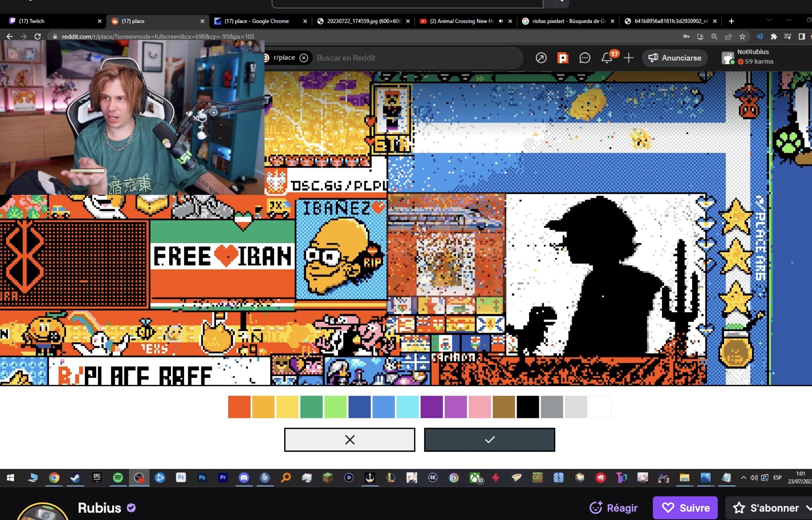Choose the dark purple color swatch
The height and width of the screenshot is (520, 812).
click(432, 407)
